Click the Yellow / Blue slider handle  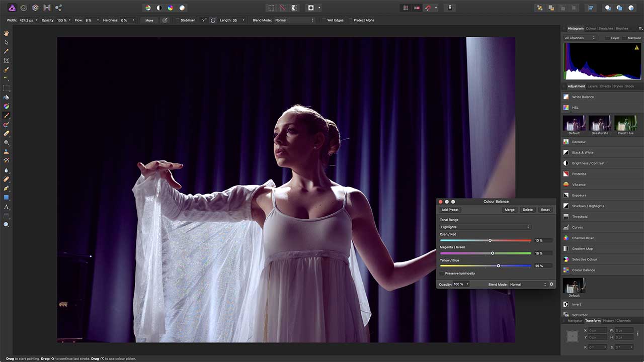tap(499, 265)
